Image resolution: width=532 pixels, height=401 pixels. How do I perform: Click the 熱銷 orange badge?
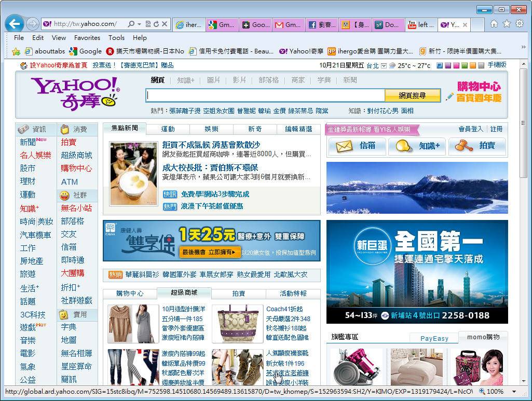pyautogui.click(x=115, y=274)
